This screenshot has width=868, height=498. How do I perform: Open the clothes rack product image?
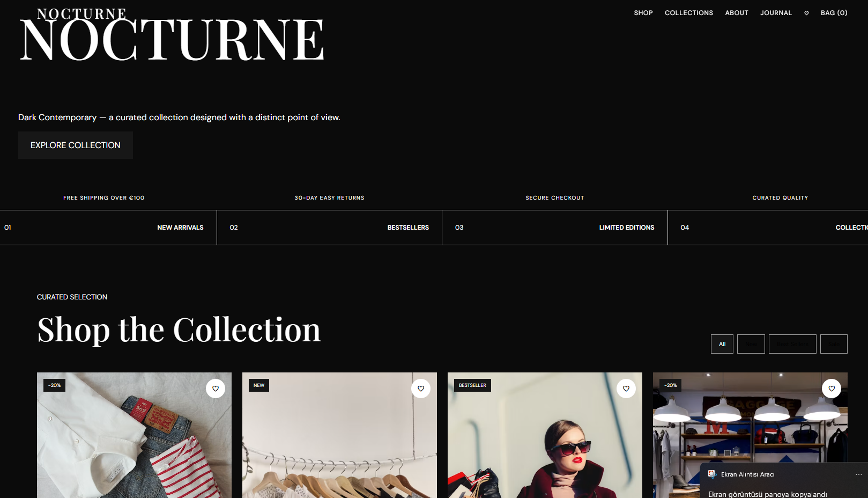tap(339, 435)
